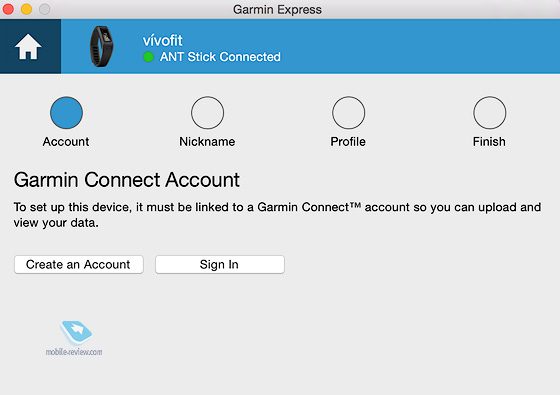Click the Garmin Express window title

277,9
